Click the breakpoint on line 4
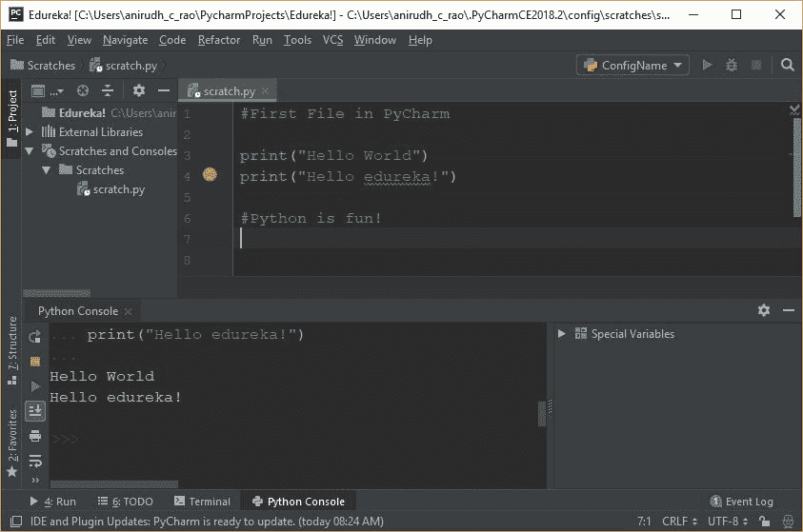This screenshot has height=532, width=803. [210, 175]
